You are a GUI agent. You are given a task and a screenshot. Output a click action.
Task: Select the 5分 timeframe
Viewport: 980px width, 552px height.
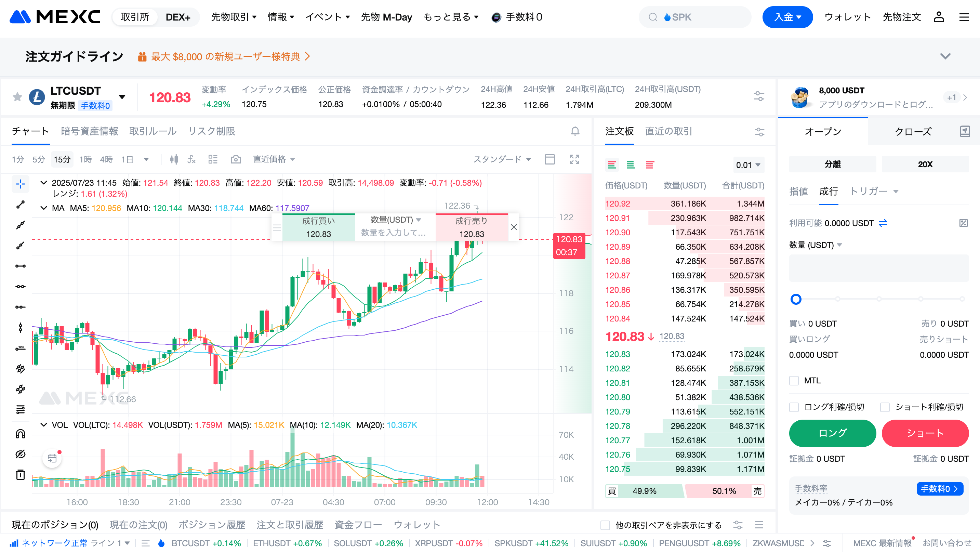tap(38, 159)
